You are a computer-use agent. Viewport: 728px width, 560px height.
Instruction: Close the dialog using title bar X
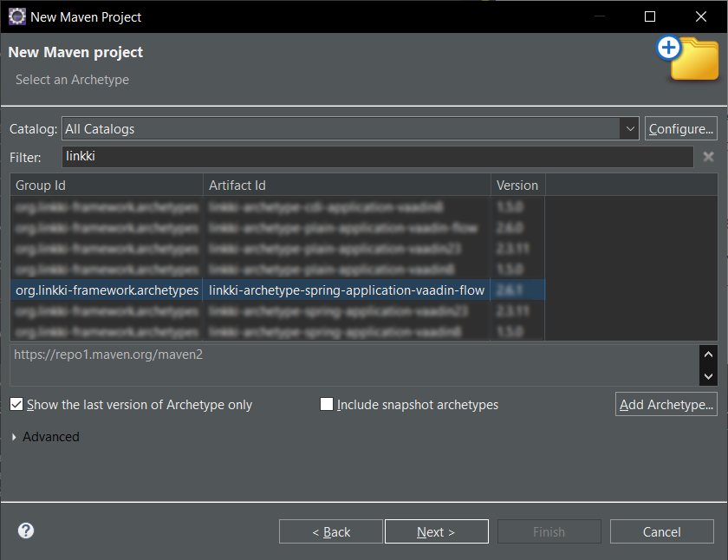(x=701, y=16)
